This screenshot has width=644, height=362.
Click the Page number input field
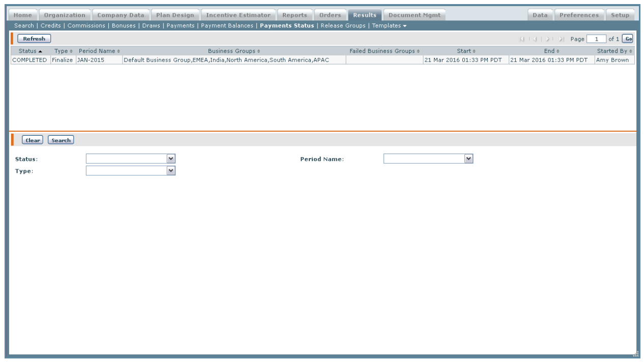click(596, 39)
